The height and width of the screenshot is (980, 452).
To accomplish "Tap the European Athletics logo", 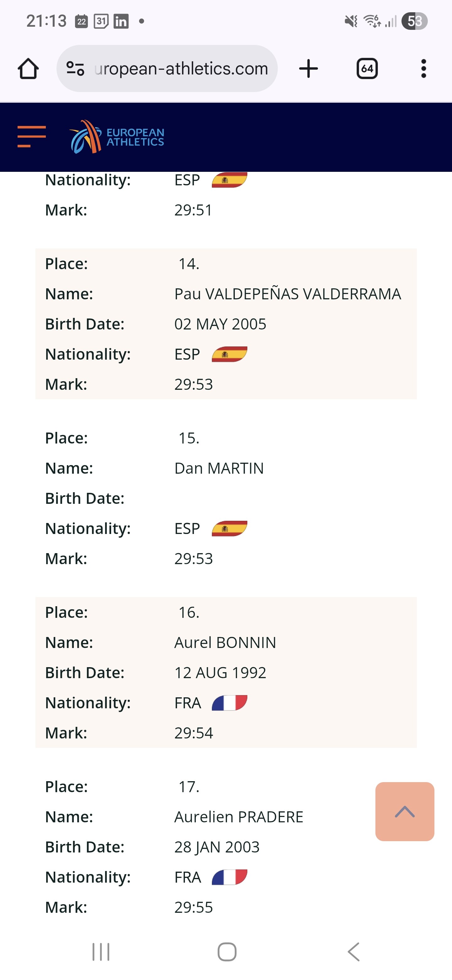I will (117, 137).
